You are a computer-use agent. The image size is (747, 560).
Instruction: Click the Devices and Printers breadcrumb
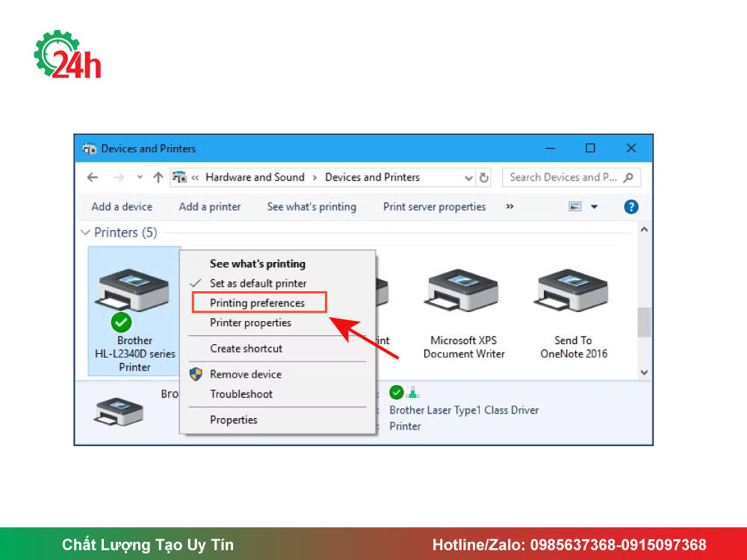373,178
